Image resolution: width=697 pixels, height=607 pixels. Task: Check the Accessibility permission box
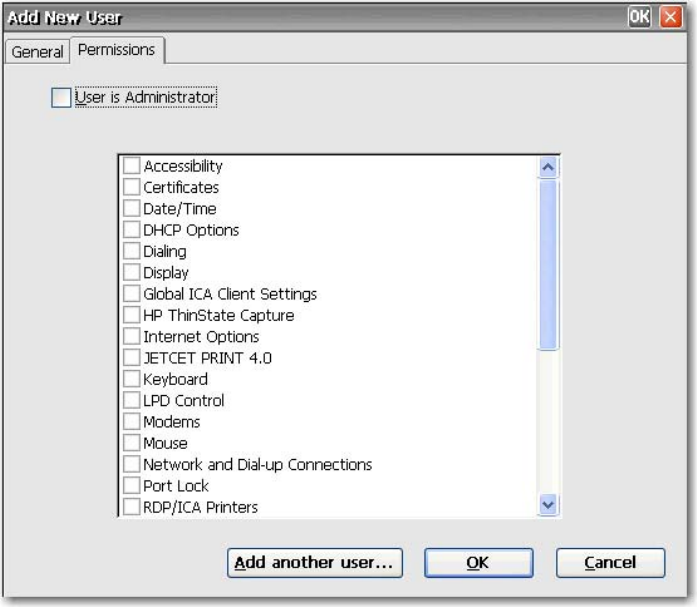(x=132, y=165)
